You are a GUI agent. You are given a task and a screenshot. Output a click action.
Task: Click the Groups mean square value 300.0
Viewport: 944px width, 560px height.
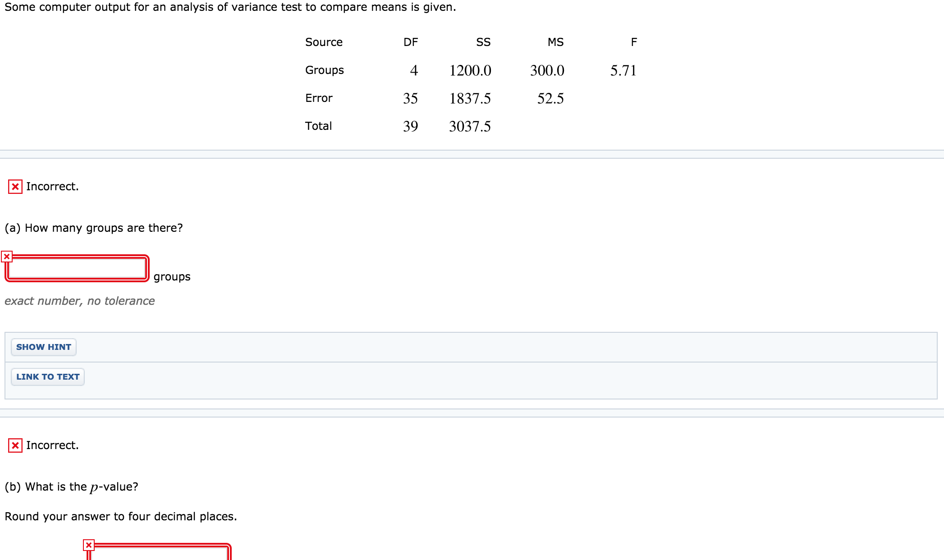(547, 70)
